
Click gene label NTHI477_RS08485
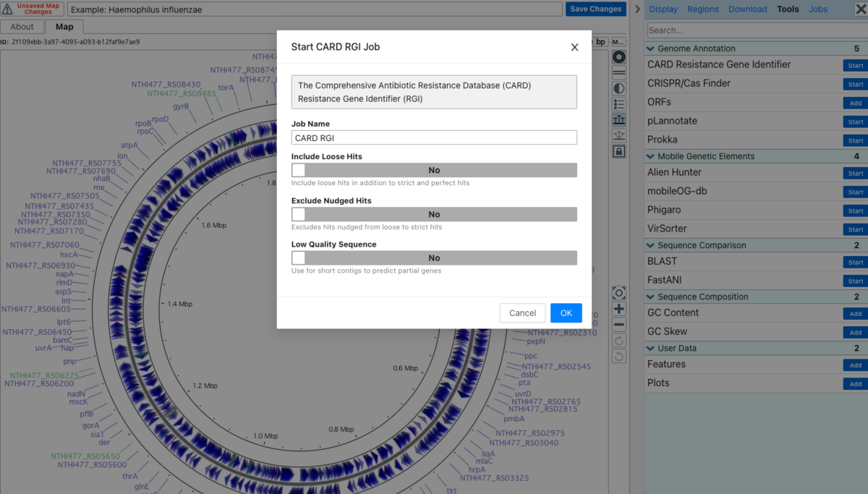(182, 93)
